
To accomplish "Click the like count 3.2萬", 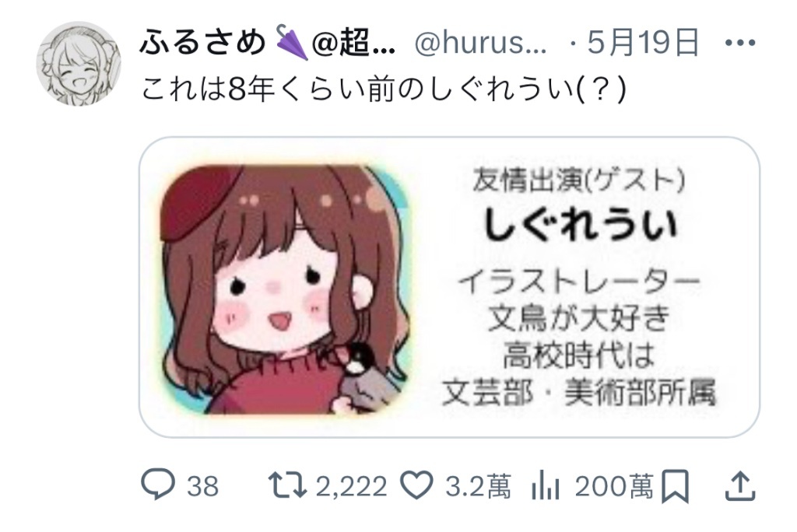I will 478,486.
